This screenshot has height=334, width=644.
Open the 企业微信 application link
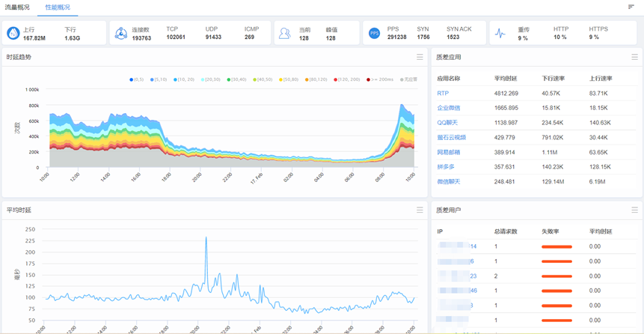click(x=449, y=108)
